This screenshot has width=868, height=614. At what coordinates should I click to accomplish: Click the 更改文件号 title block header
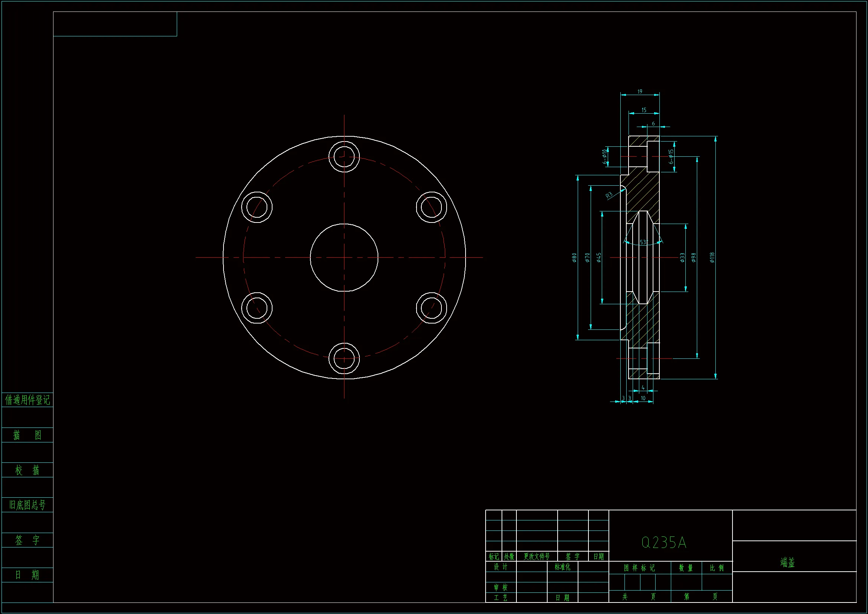pyautogui.click(x=536, y=556)
